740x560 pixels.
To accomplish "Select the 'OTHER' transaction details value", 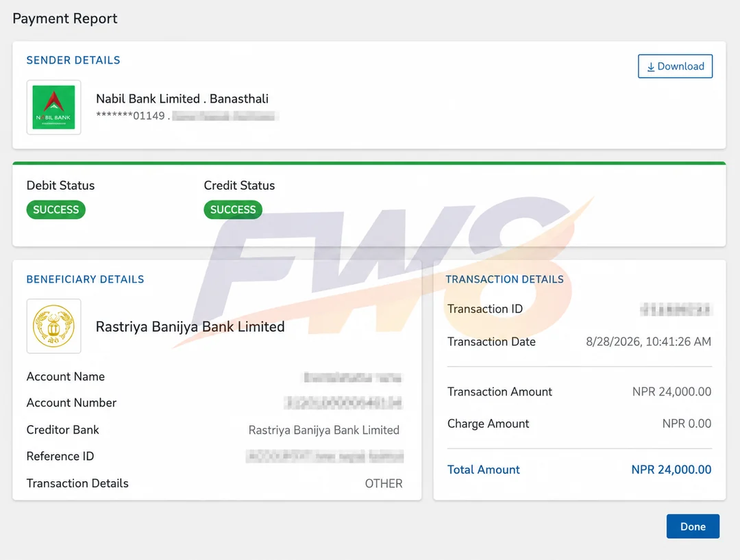I will [384, 483].
